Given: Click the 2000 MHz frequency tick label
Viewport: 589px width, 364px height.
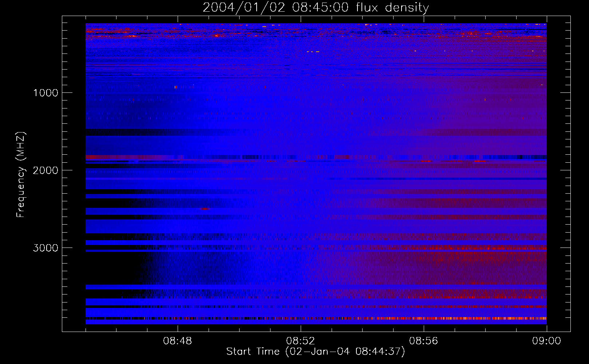Looking at the screenshot, I should [x=46, y=170].
